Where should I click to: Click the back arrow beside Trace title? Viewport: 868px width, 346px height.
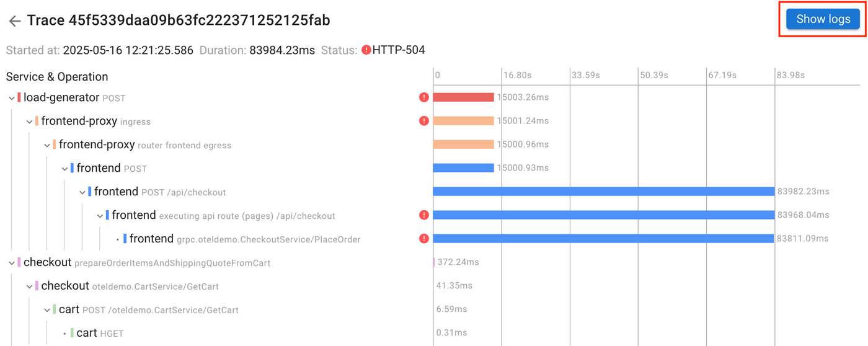pos(14,22)
